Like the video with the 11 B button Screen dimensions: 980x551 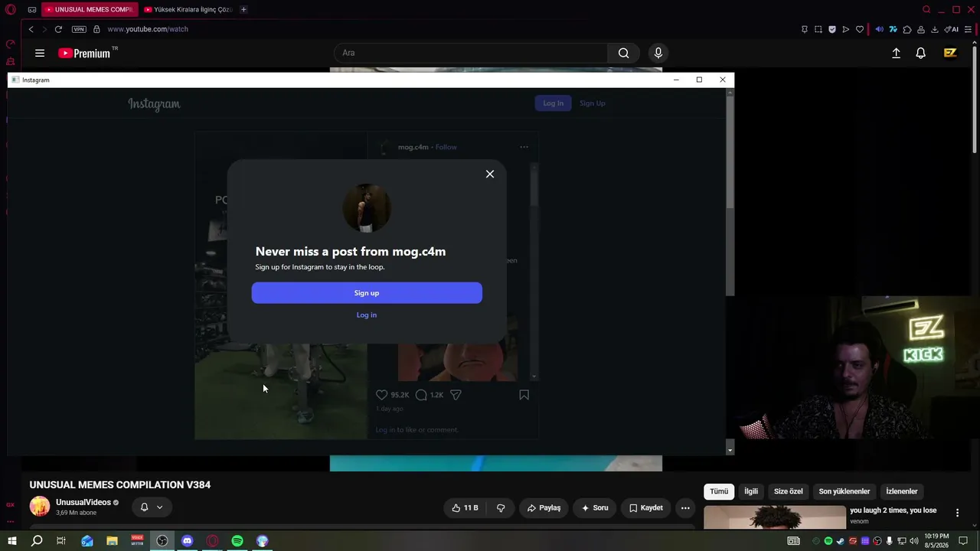point(464,507)
